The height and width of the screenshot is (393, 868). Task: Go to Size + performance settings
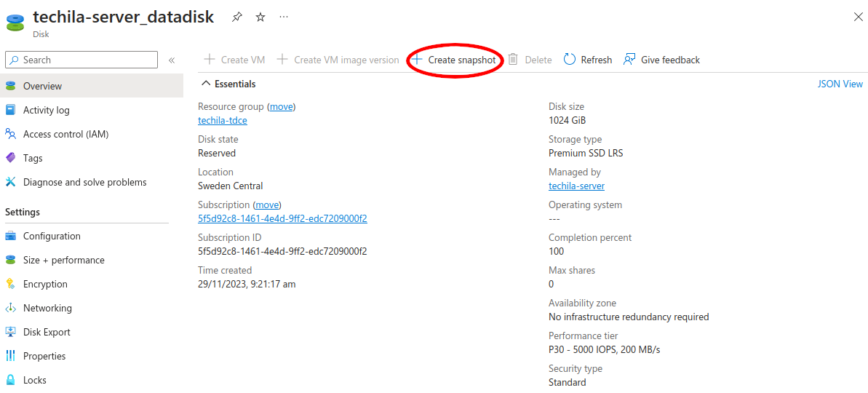(x=63, y=260)
